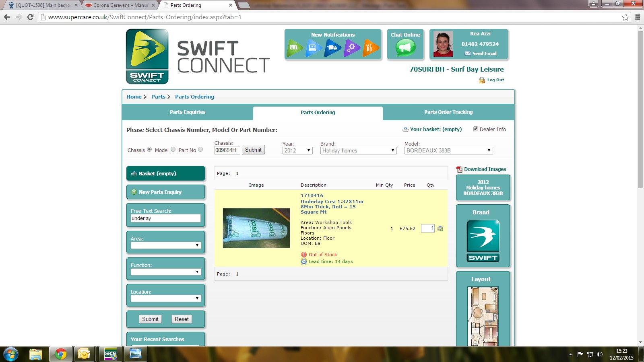The height and width of the screenshot is (362, 644).
Task: Select the Part No radio button
Action: [x=200, y=150]
